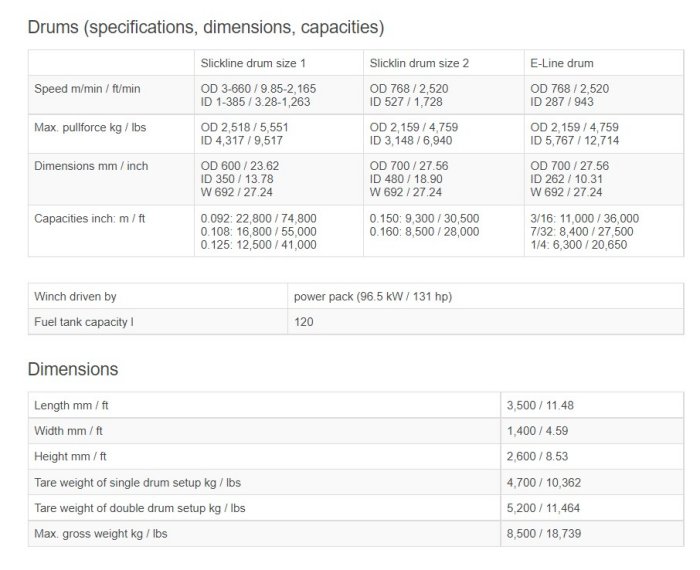Select the "Max. gross weight kg / lbs" row label
Viewport: 700px width, 570px height.
tap(101, 534)
